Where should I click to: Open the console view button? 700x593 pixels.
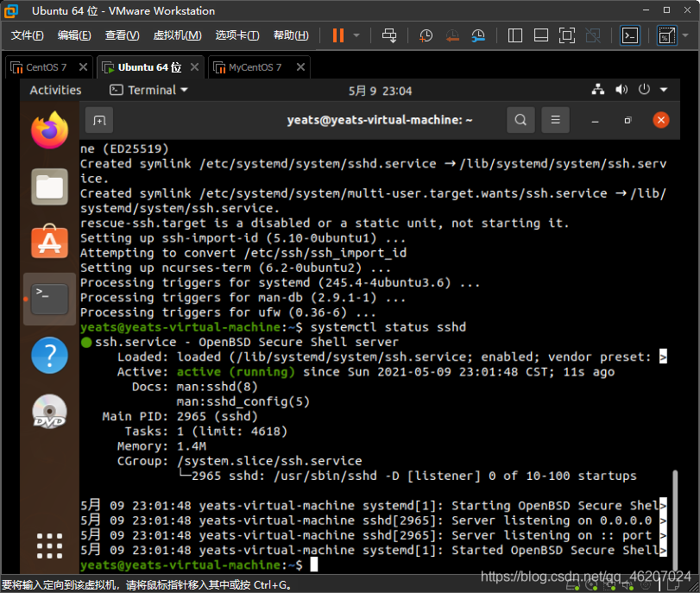630,35
